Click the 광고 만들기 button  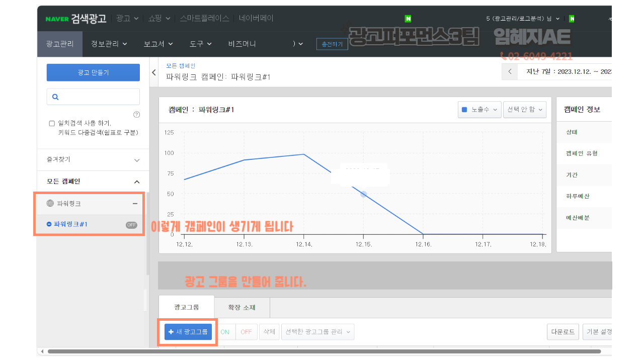93,72
